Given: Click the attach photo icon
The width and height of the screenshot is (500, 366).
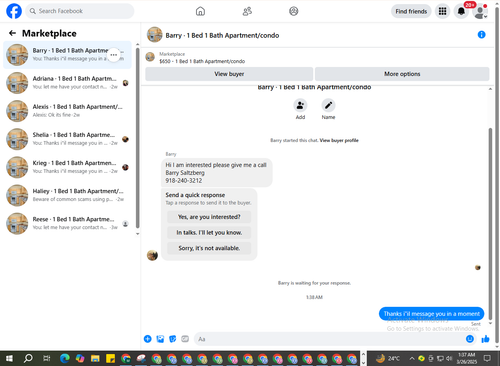Looking at the screenshot, I should click(160, 339).
